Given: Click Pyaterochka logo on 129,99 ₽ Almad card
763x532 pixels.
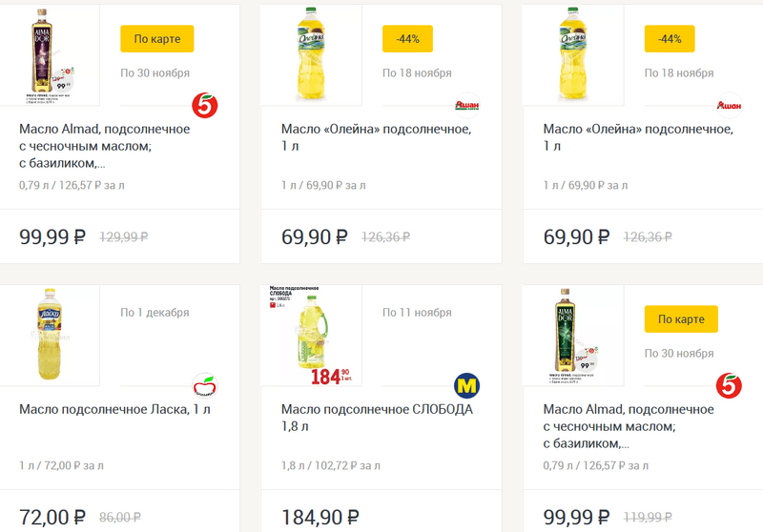Looking at the screenshot, I should [x=205, y=105].
